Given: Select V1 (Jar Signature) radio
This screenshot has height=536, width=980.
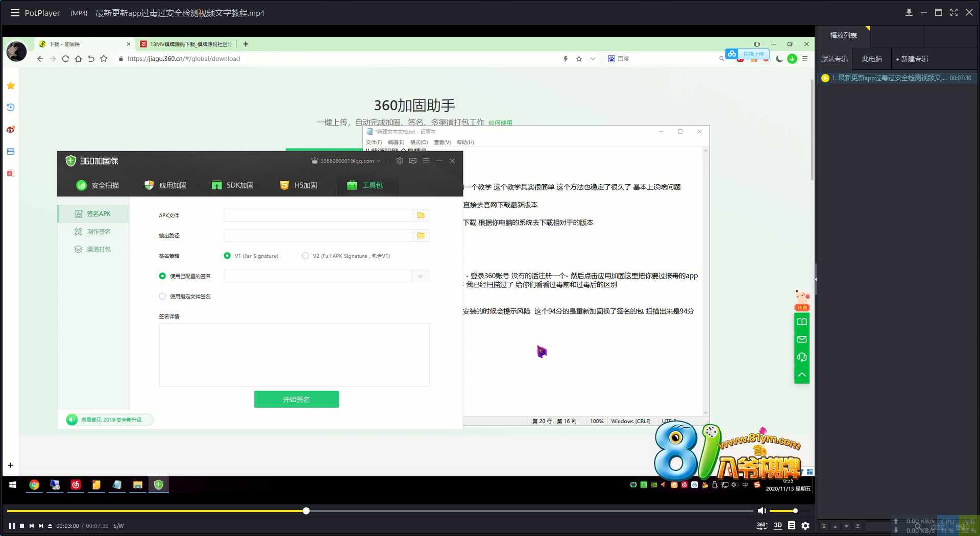Looking at the screenshot, I should click(227, 256).
